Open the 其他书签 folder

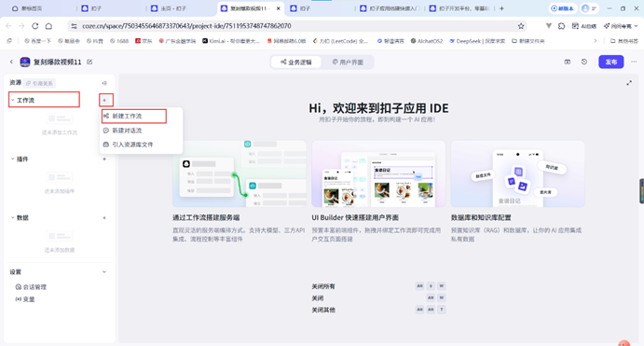[624, 41]
